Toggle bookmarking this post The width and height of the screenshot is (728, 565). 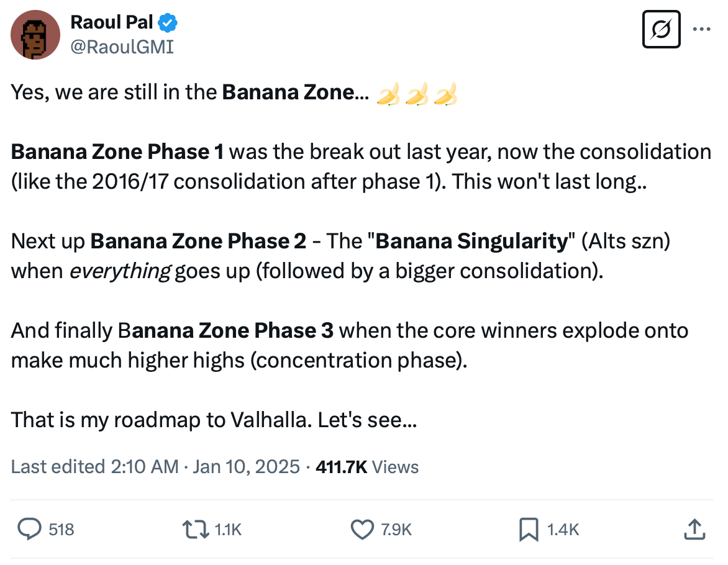click(x=529, y=530)
